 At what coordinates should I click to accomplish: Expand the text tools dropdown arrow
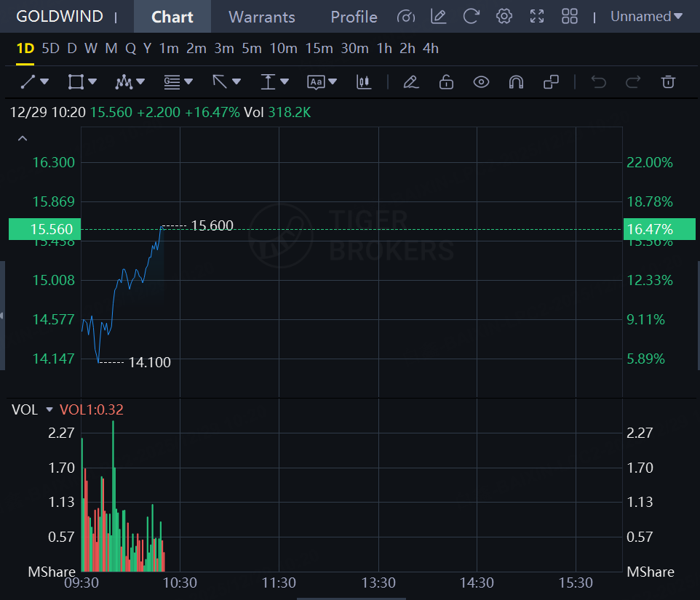[332, 81]
